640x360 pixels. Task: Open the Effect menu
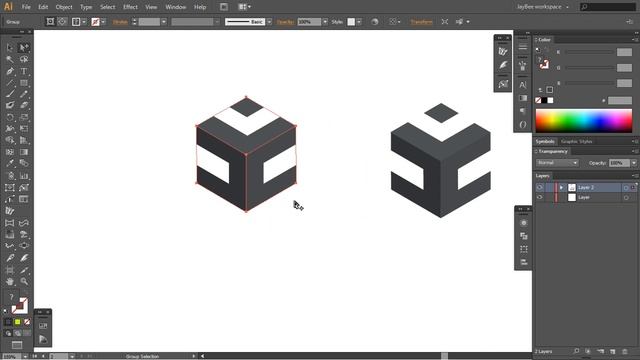tap(130, 7)
